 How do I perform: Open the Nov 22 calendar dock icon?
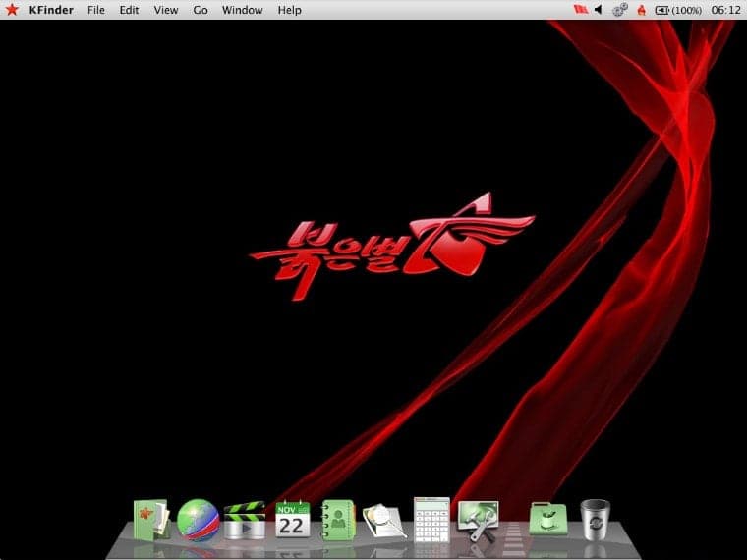click(x=293, y=519)
